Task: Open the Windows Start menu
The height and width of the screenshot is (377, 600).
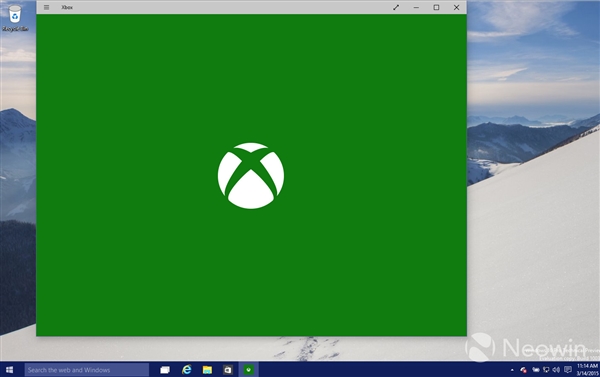Action: (x=10, y=370)
